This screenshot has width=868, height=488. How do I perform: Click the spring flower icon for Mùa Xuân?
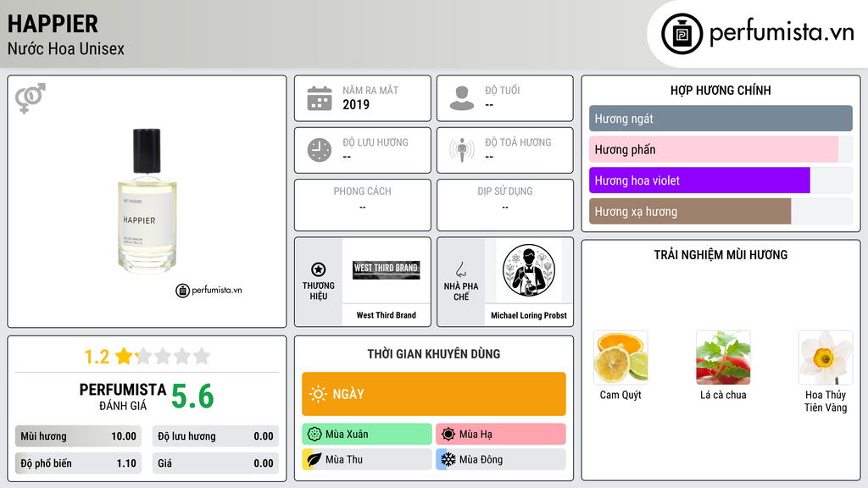pyautogui.click(x=314, y=435)
